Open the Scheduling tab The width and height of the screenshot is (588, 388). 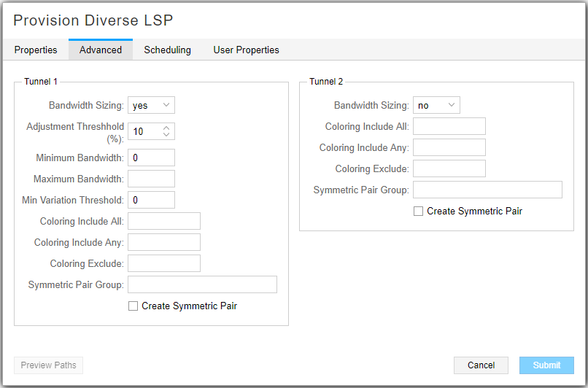167,50
